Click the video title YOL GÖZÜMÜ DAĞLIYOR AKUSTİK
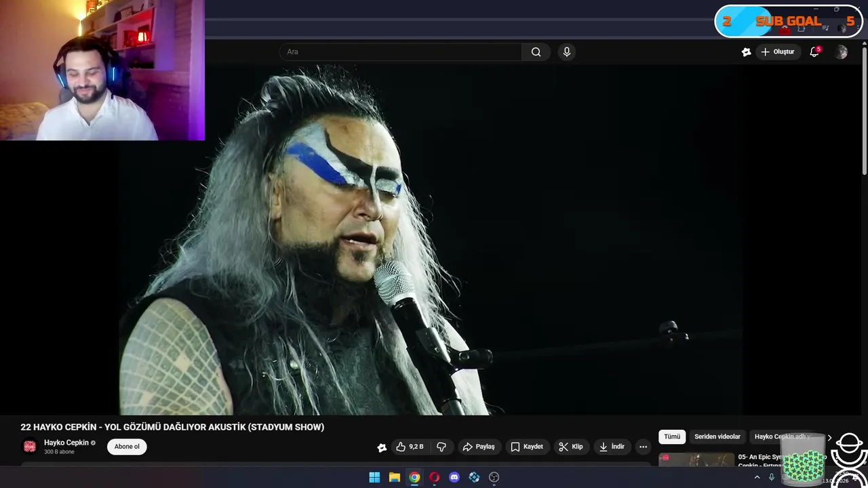This screenshot has height=488, width=868. [172, 427]
